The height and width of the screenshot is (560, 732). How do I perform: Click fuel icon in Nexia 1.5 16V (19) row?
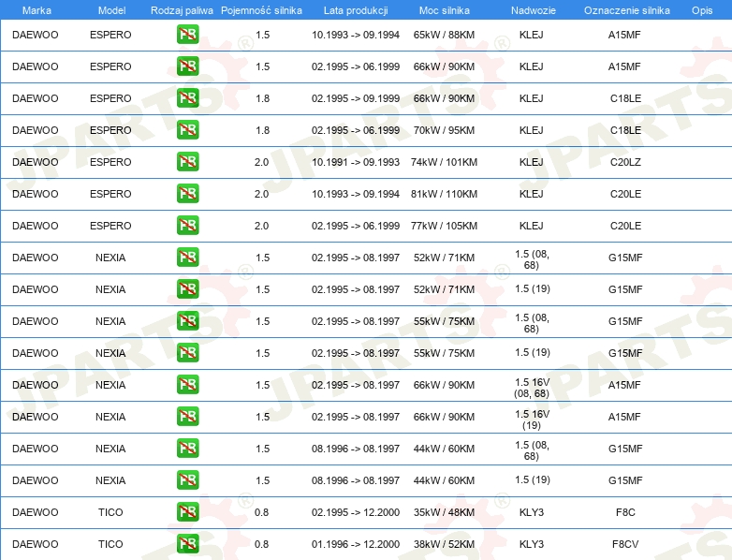tap(187, 416)
